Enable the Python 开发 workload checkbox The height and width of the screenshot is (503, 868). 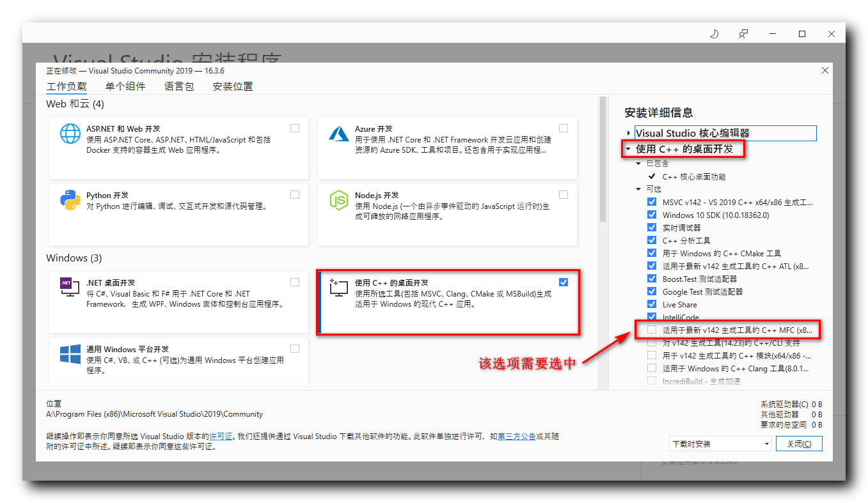[295, 194]
